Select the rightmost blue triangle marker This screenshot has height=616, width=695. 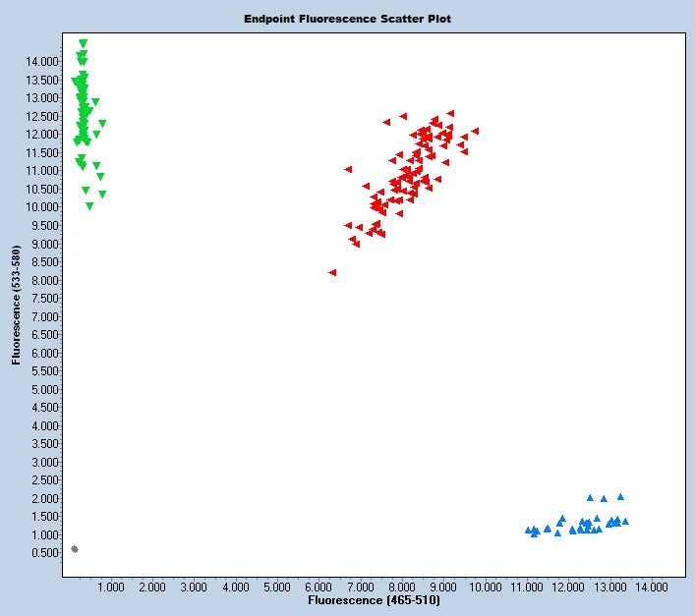click(x=625, y=521)
